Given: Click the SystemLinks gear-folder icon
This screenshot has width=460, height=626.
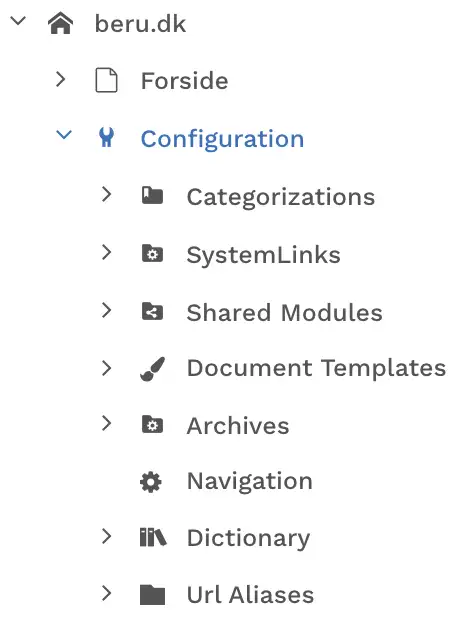Looking at the screenshot, I should point(153,253).
